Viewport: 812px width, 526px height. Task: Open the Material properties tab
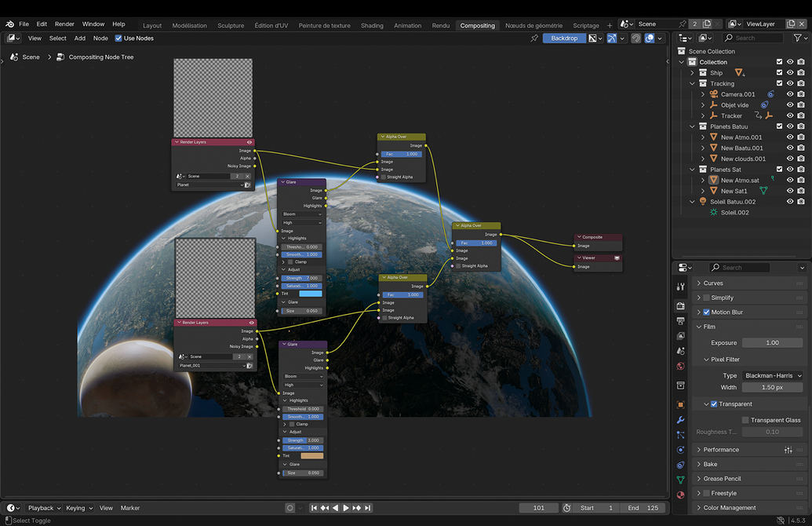[680, 495]
